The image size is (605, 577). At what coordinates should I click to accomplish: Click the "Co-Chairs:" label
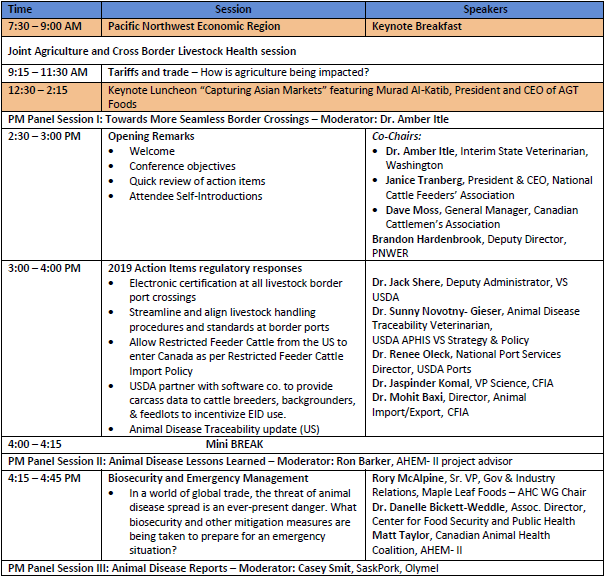(398, 135)
